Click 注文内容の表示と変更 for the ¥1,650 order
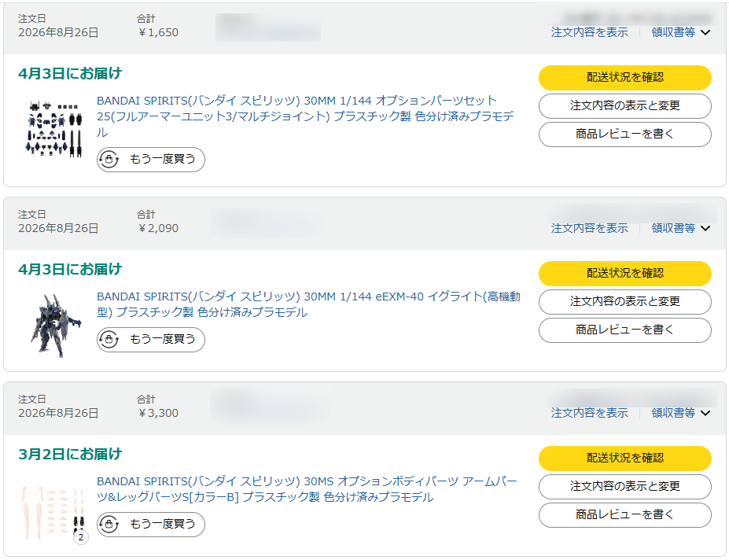Screen dimensions: 729x560 coord(625,106)
